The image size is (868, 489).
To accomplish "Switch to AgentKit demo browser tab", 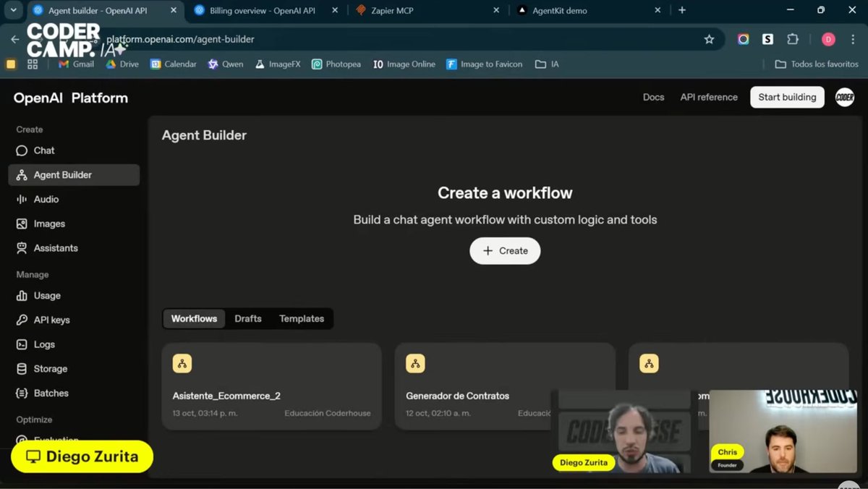I will [x=589, y=11].
